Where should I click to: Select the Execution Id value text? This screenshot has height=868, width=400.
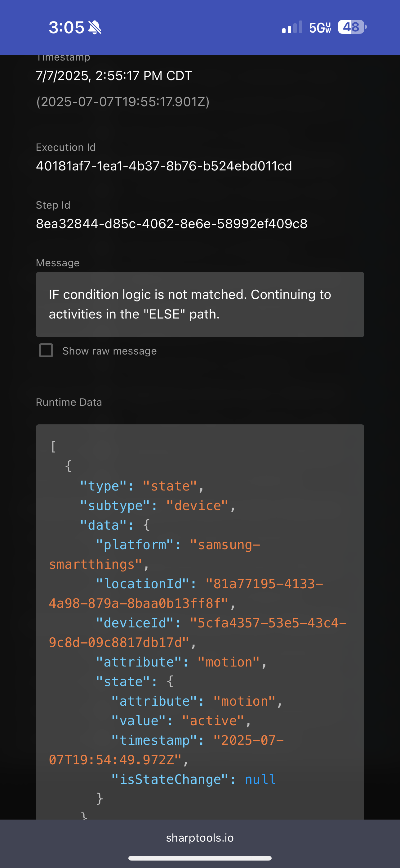pos(164,166)
